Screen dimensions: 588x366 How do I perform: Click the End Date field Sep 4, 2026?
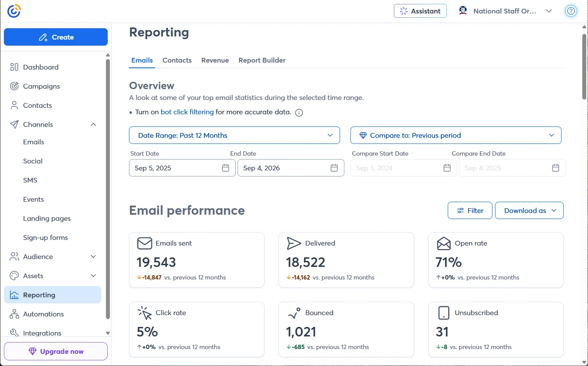click(x=291, y=168)
